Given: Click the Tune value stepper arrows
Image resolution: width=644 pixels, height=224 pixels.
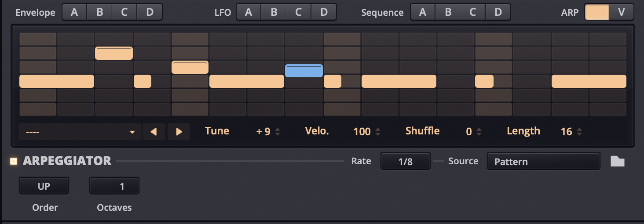Looking at the screenshot, I should click(x=278, y=131).
